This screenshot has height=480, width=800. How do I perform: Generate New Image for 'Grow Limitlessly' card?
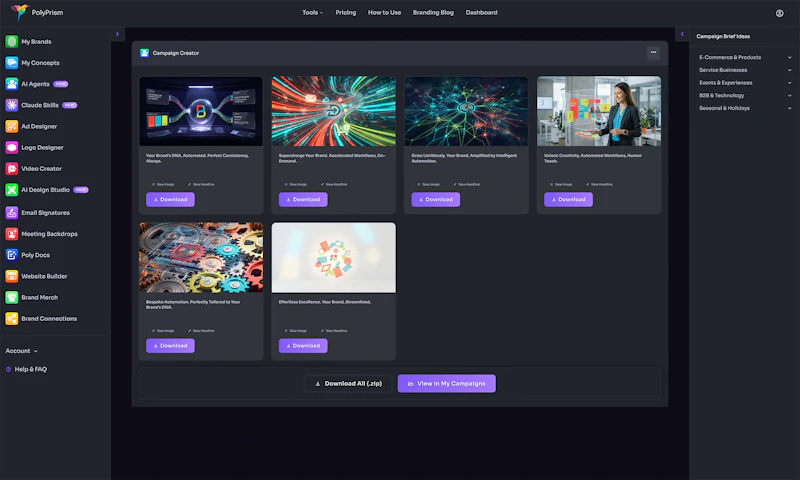[x=429, y=184]
